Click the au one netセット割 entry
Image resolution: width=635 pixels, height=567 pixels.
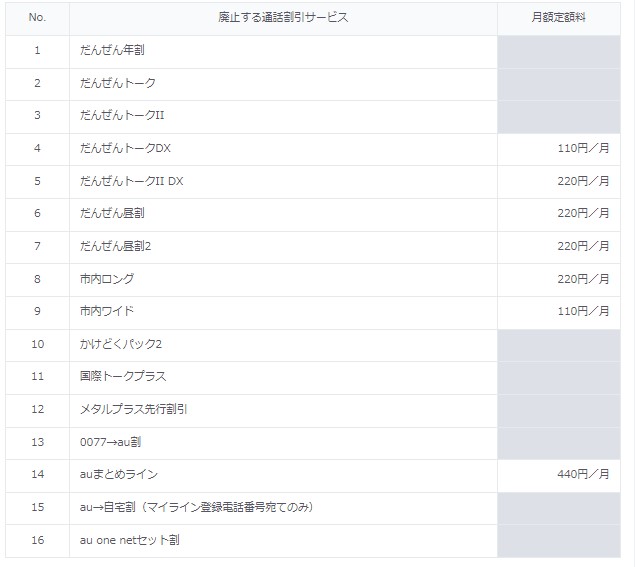[130, 540]
